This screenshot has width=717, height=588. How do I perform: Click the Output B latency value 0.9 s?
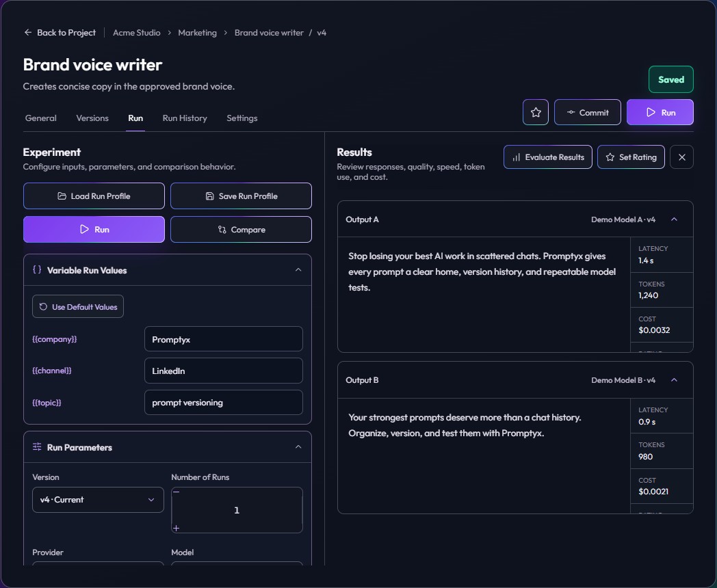pyautogui.click(x=647, y=422)
